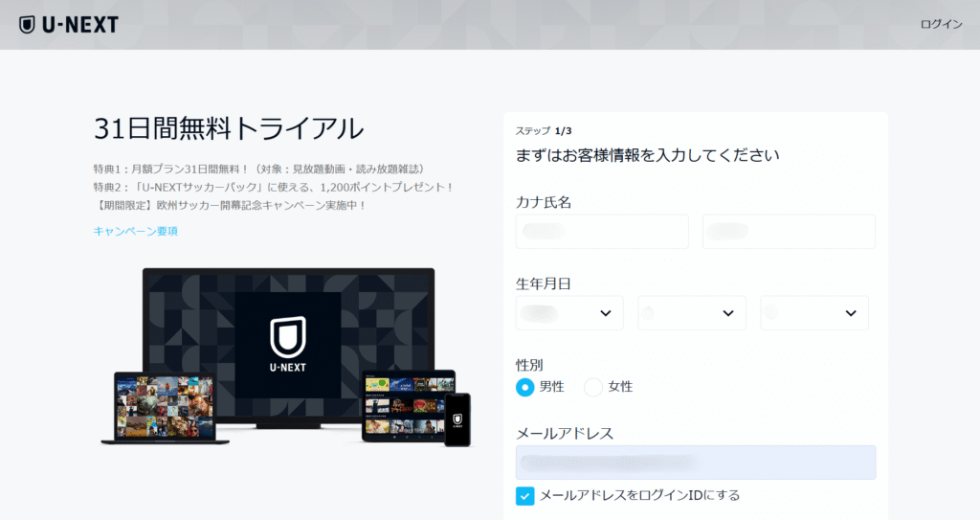Click the 特典2 1,200ポイント text line
980x520 pixels.
point(274,187)
